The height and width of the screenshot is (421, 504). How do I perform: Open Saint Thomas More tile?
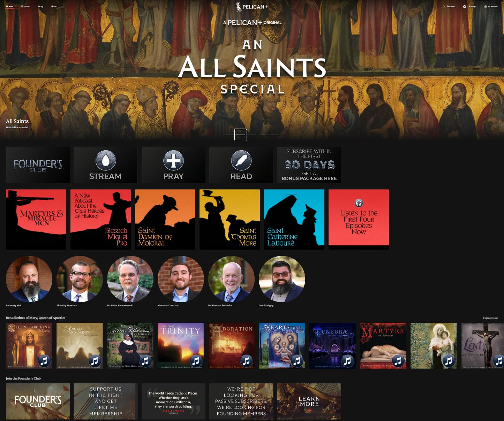click(230, 220)
